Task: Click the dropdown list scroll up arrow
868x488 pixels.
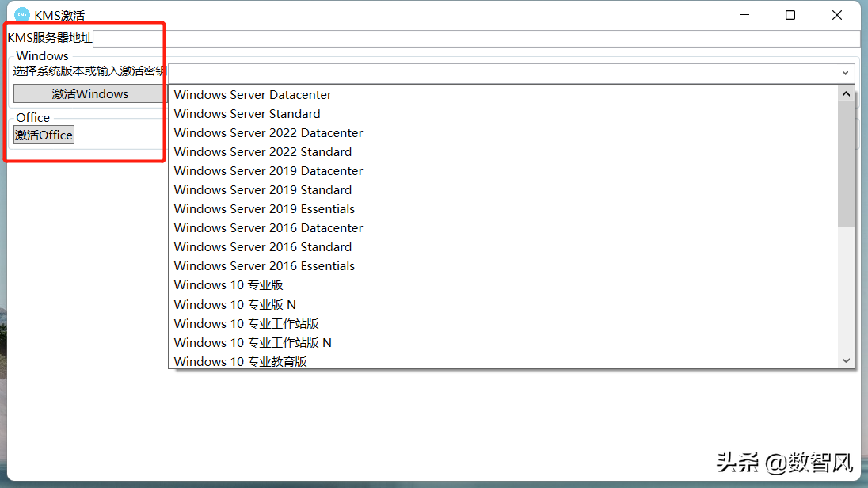Action: click(846, 93)
